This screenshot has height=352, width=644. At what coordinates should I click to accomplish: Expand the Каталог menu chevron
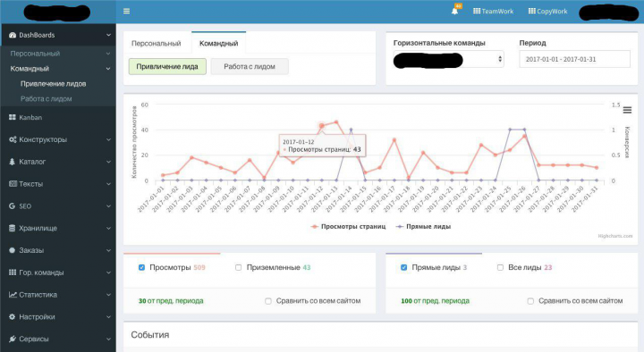[108, 162]
